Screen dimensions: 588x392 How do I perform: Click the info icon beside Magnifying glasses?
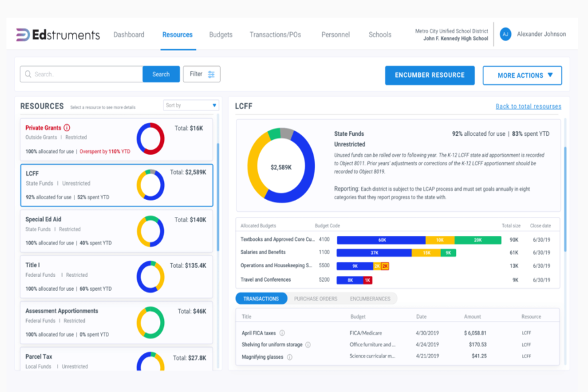click(289, 357)
